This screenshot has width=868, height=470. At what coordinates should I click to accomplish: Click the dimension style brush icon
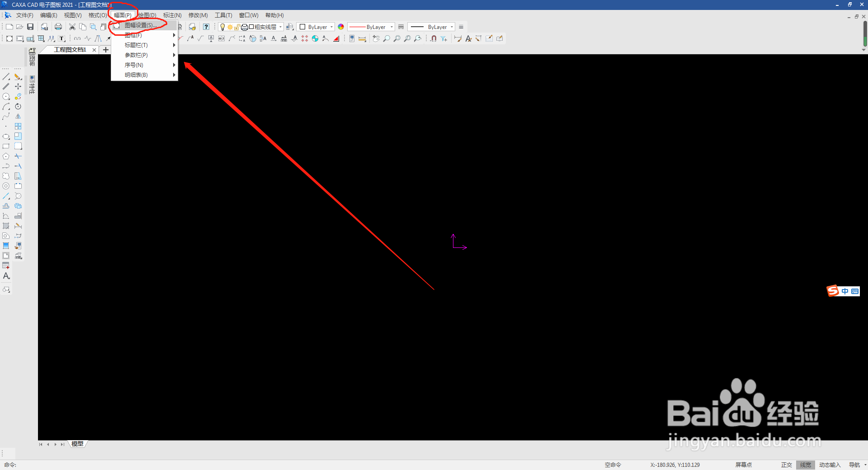(x=458, y=38)
